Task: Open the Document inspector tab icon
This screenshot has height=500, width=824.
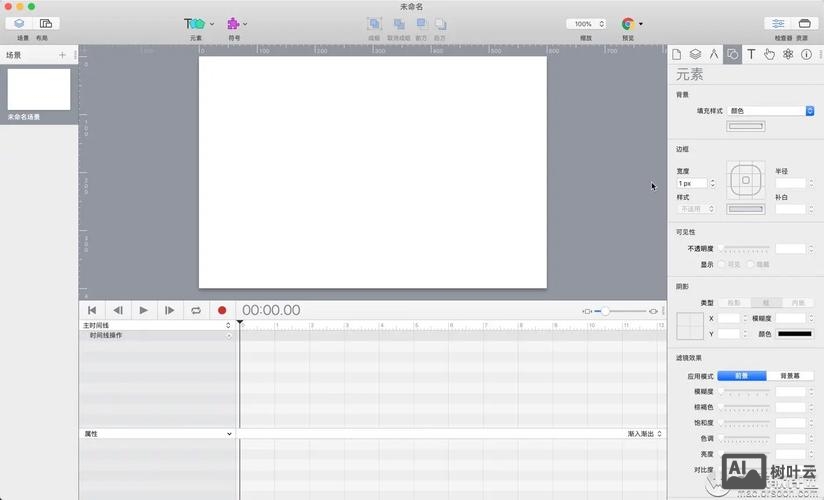Action: (676, 54)
